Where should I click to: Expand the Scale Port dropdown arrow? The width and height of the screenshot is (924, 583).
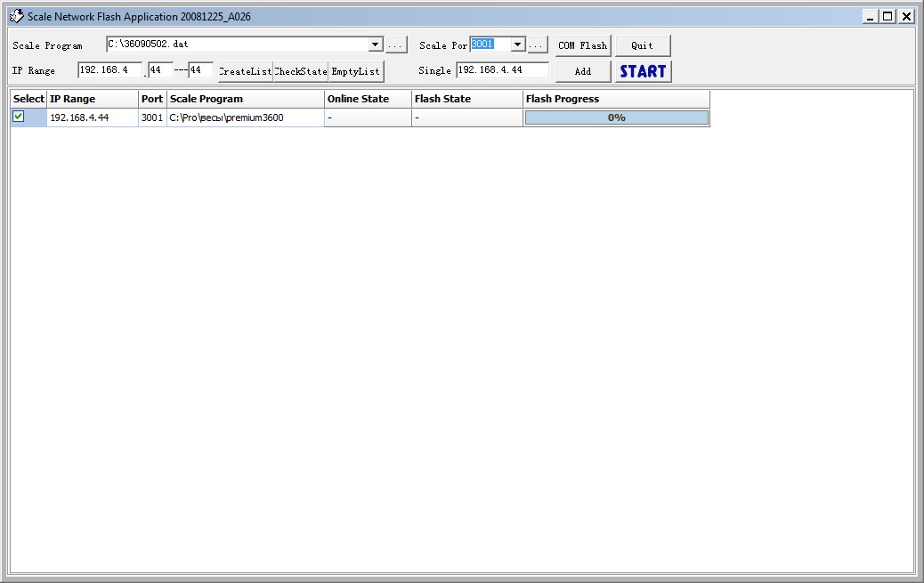pos(517,45)
